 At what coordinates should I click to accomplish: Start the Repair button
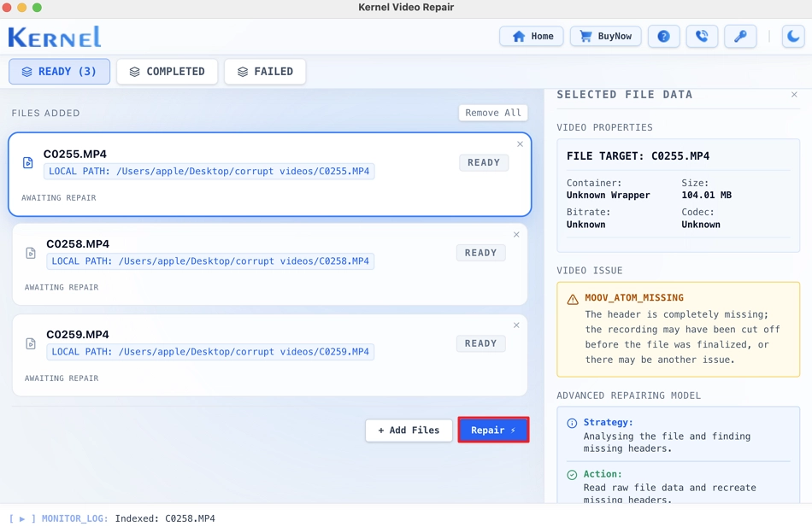pos(493,430)
